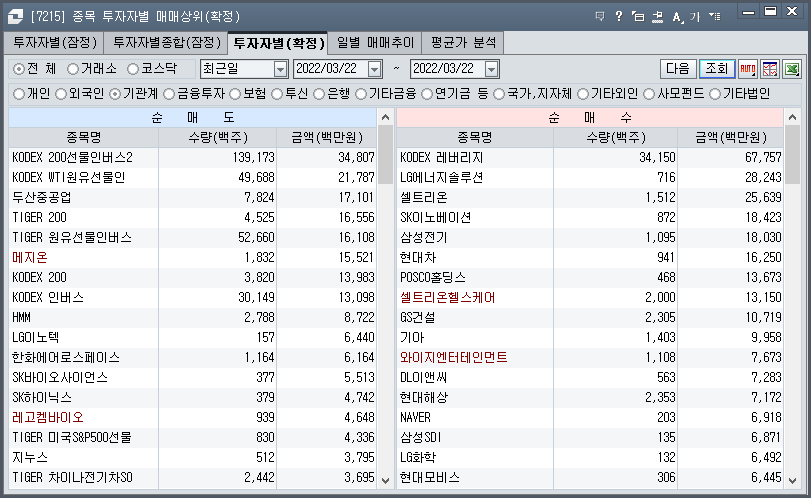Open the list menu icon in title bar

(x=715, y=17)
